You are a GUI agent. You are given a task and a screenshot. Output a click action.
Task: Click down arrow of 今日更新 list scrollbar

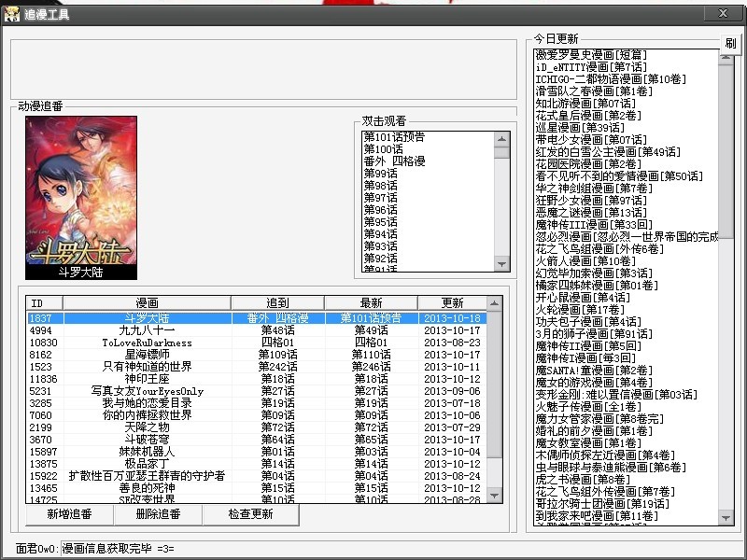click(x=726, y=518)
